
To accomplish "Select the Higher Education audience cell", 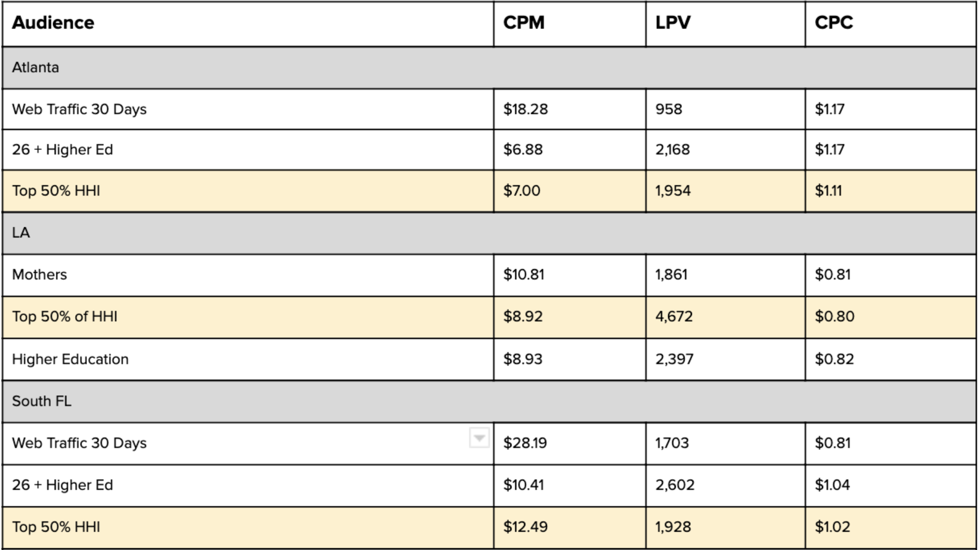I will click(70, 359).
